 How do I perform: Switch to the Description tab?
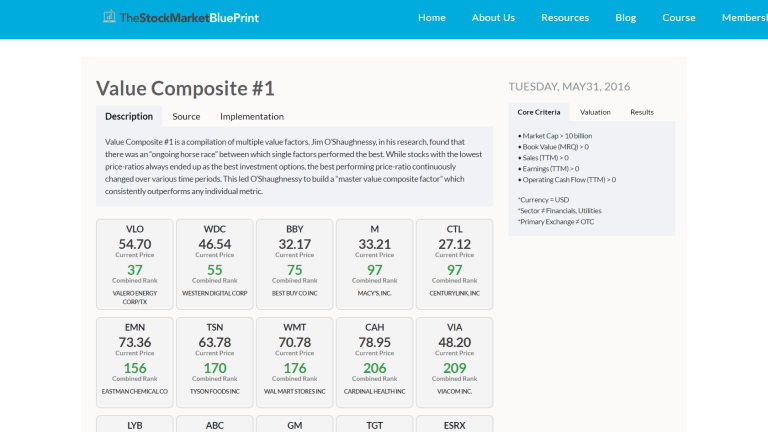pyautogui.click(x=129, y=116)
